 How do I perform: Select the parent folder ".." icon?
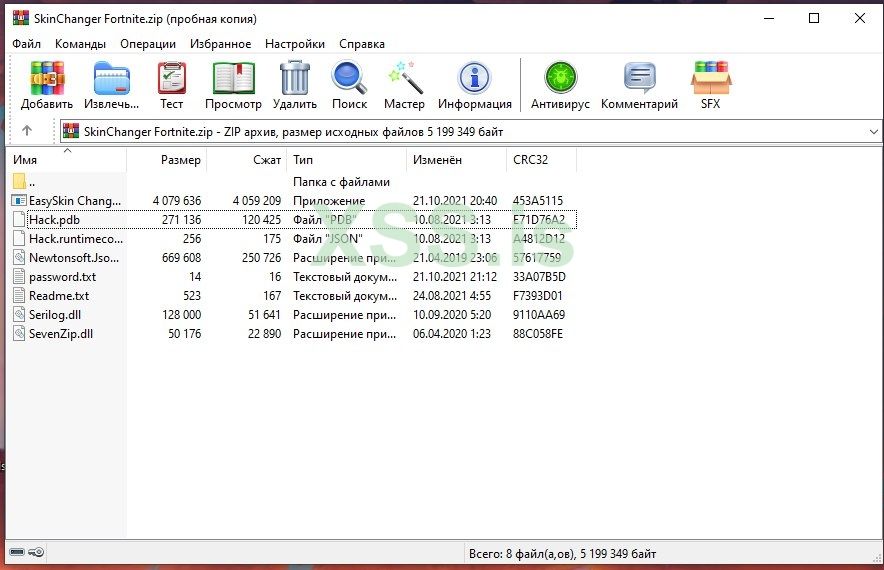[x=19, y=182]
